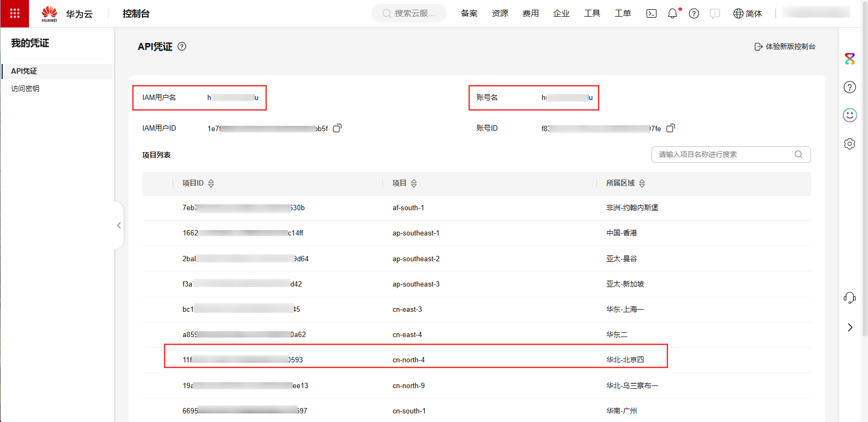Open the blurred account name menu
The width and height of the screenshot is (868, 422).
(816, 12)
